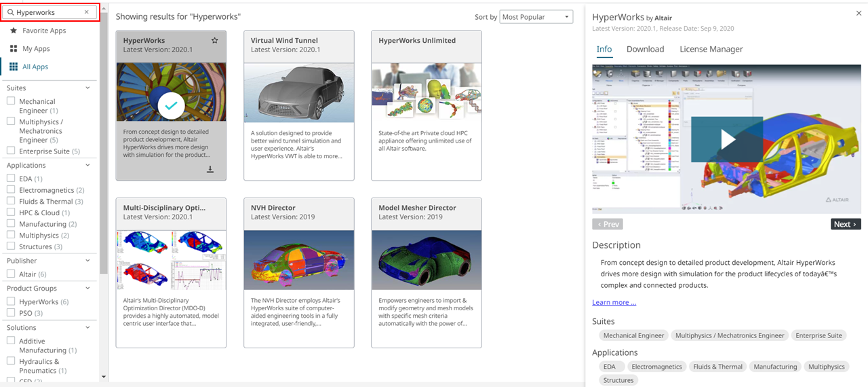Tick the Altair publisher checkbox

coord(11,274)
